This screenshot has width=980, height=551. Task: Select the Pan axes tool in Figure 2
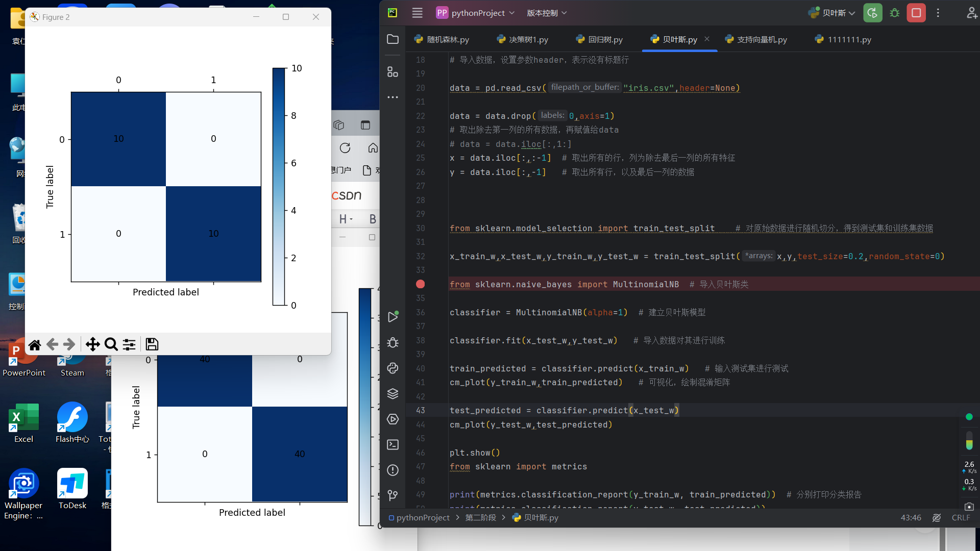coord(92,345)
